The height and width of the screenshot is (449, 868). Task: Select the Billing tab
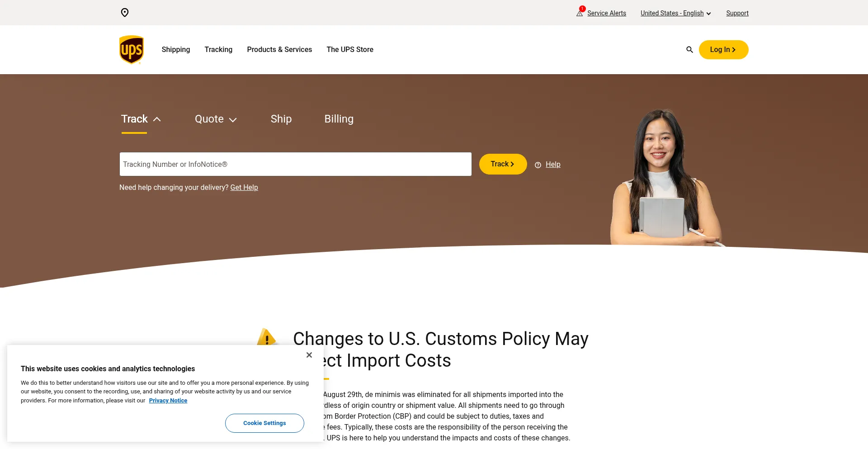point(339,119)
